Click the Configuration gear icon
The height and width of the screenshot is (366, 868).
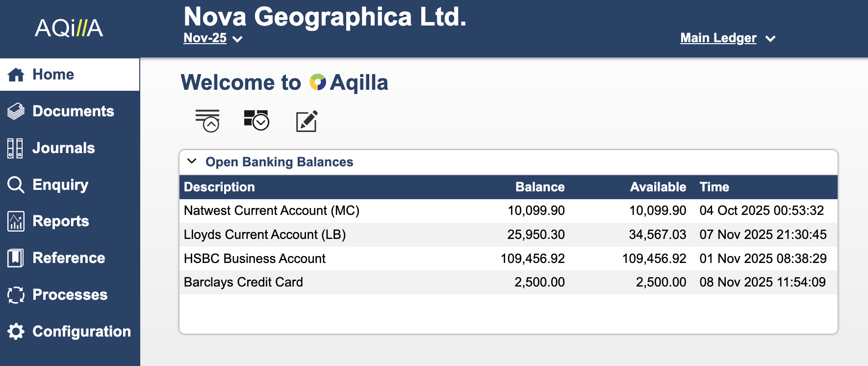coord(16,332)
